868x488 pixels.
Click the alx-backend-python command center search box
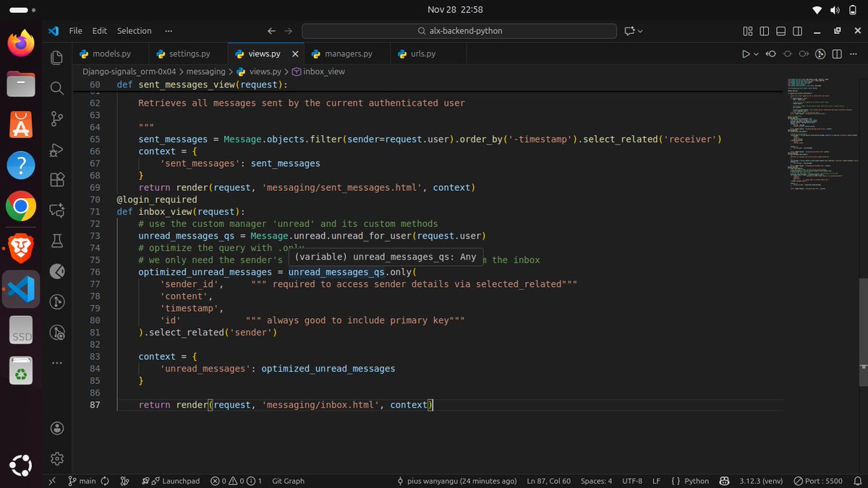tap(459, 31)
